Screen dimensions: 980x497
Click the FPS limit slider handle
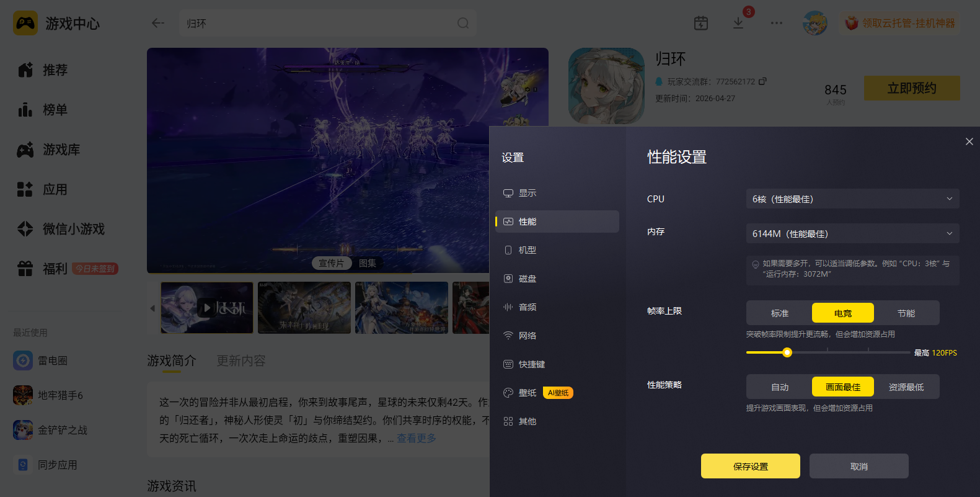point(787,352)
